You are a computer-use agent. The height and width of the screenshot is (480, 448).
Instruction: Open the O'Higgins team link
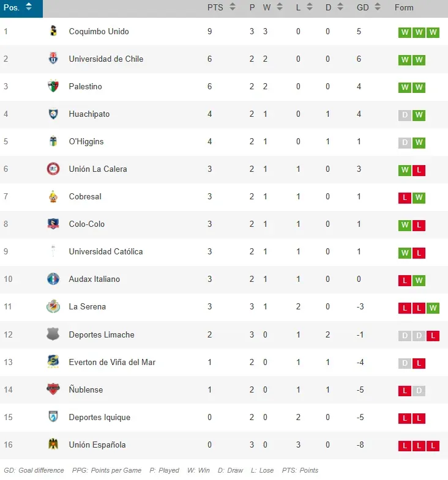tap(86, 141)
